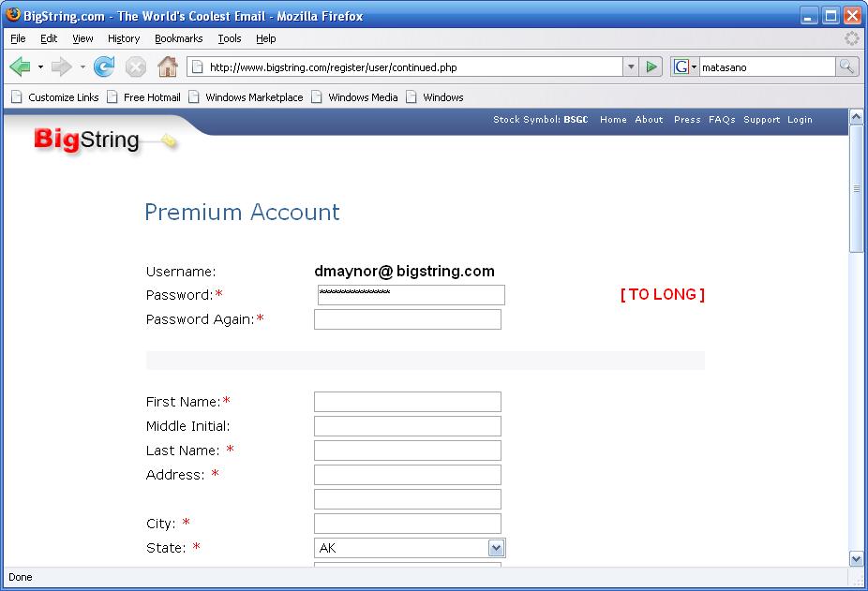868x591 pixels.
Task: Open the Windows bookmark
Action: click(x=435, y=97)
